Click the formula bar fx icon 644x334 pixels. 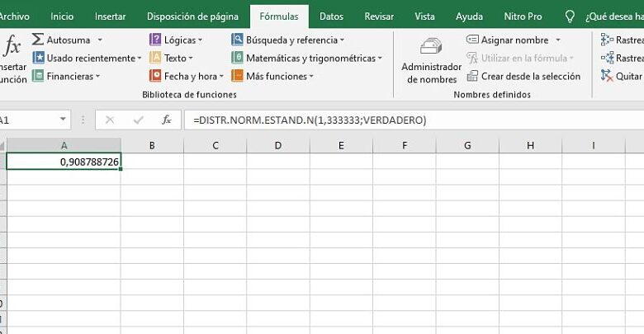[x=166, y=120]
